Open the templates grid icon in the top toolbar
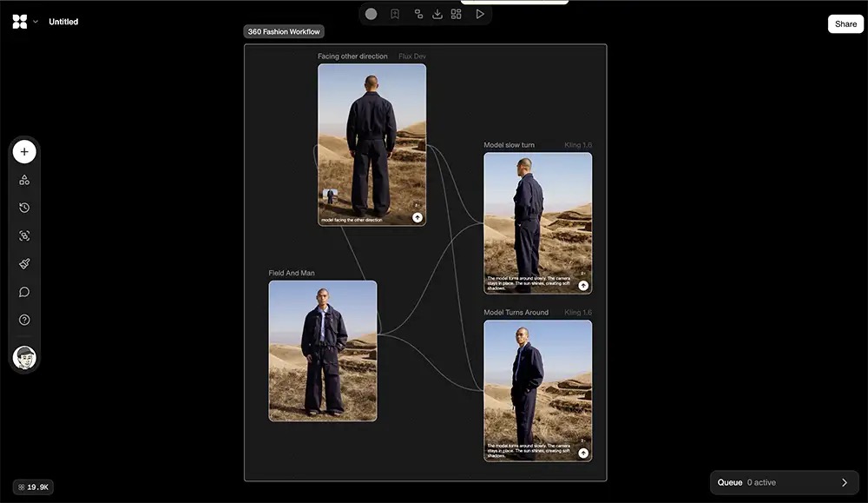868x503 pixels. (456, 13)
